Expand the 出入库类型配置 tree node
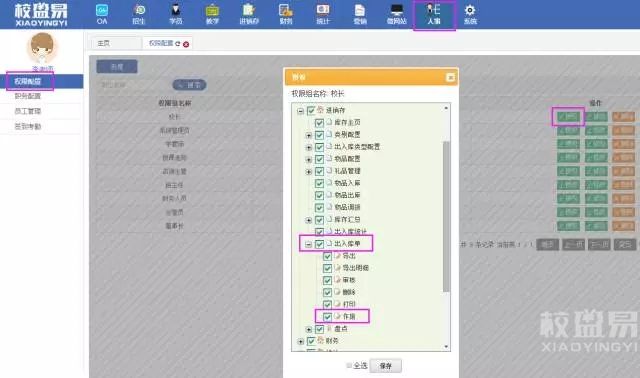The image size is (640, 378). pyautogui.click(x=309, y=147)
